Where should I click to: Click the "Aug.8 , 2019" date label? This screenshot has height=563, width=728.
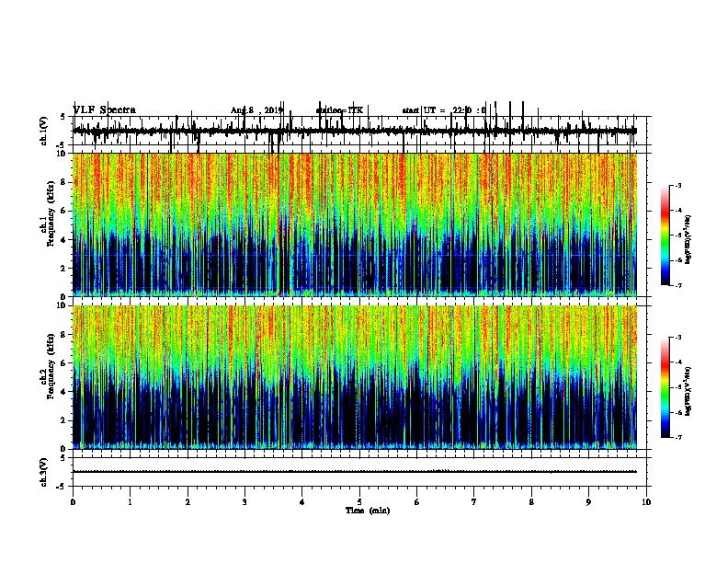(256, 110)
